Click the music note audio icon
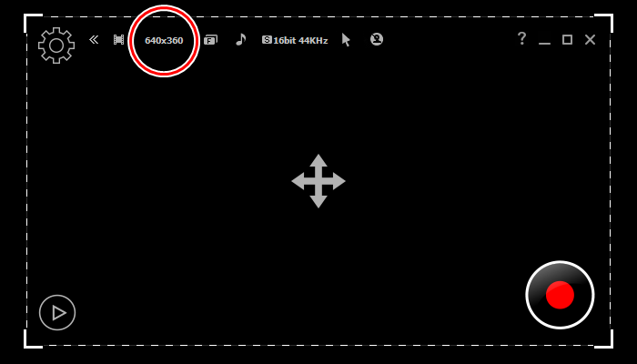The width and height of the screenshot is (637, 364). pyautogui.click(x=241, y=39)
